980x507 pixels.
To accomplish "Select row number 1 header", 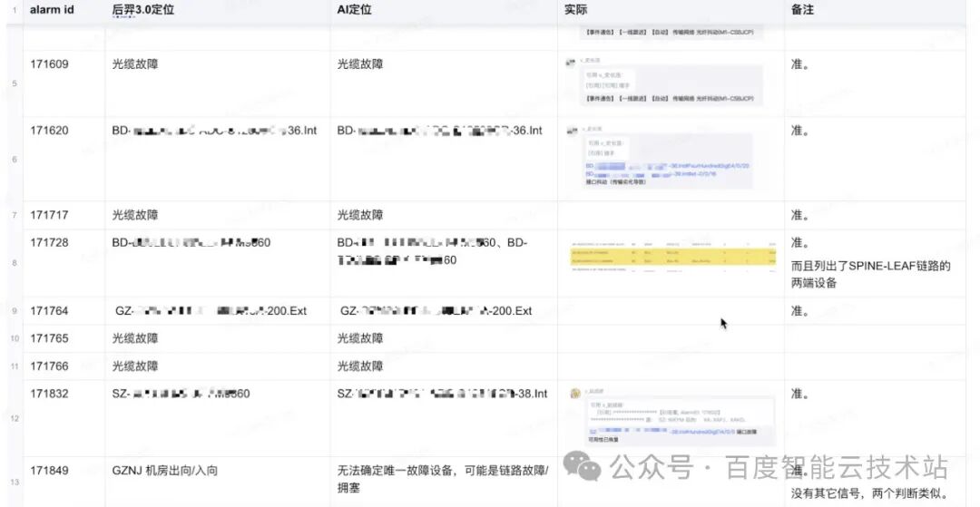I will click(x=15, y=11).
